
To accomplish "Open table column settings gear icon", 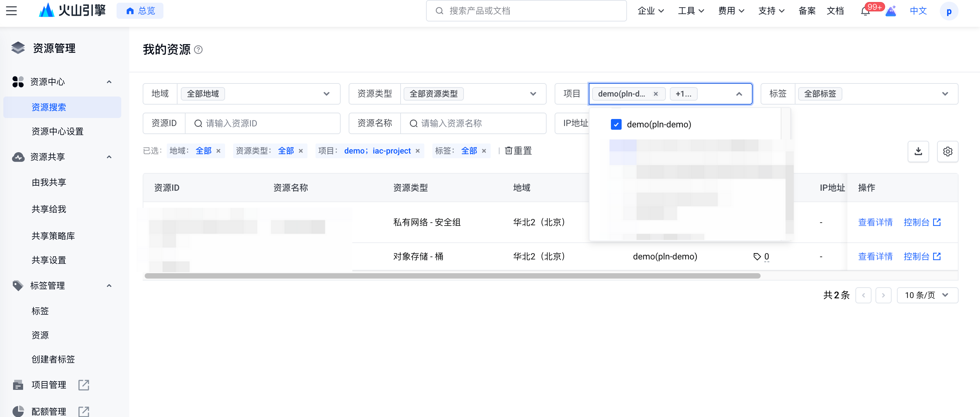I will coord(947,151).
